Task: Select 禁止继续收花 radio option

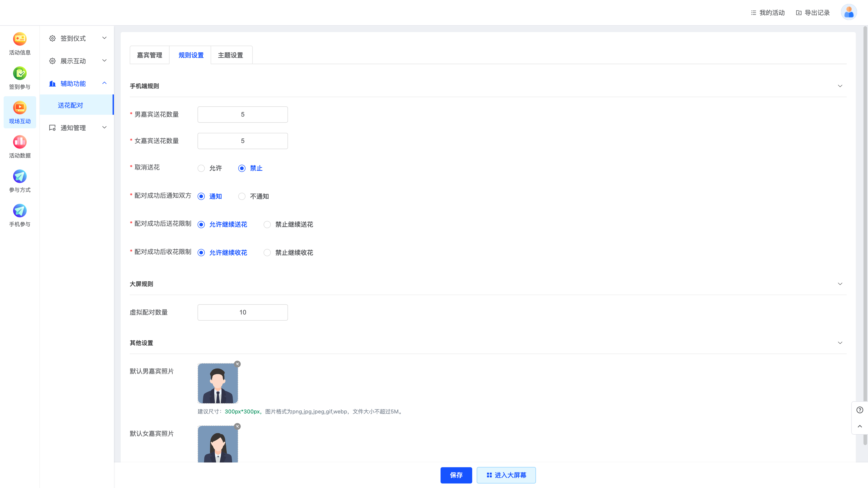Action: [x=267, y=253]
